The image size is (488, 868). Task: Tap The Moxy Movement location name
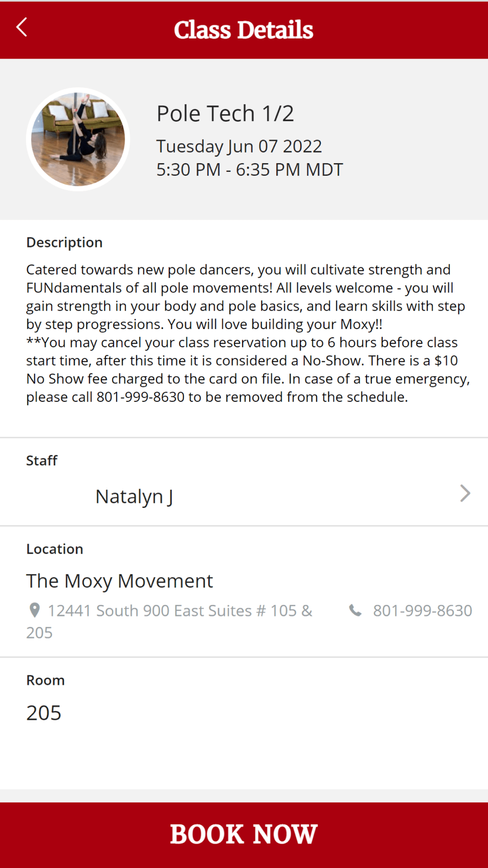pyautogui.click(x=120, y=581)
